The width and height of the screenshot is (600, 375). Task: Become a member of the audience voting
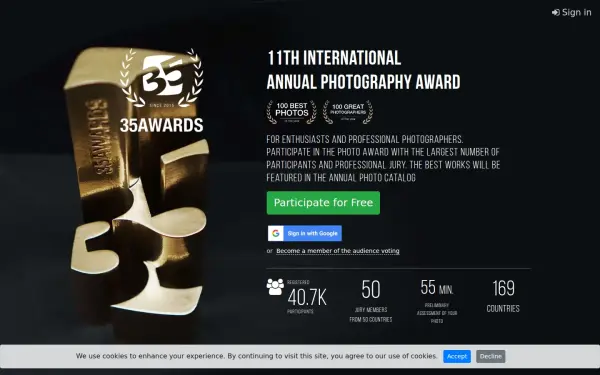338,251
